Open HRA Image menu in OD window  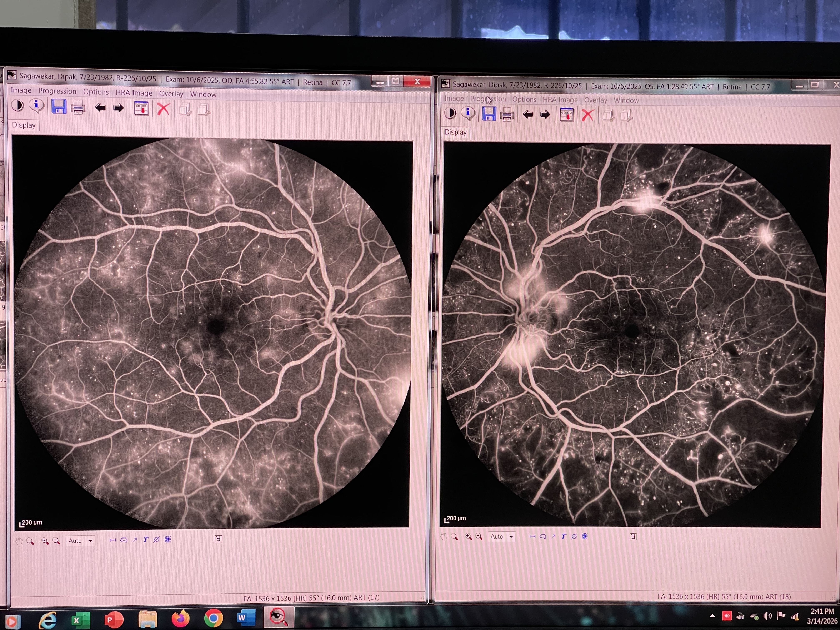tap(134, 93)
